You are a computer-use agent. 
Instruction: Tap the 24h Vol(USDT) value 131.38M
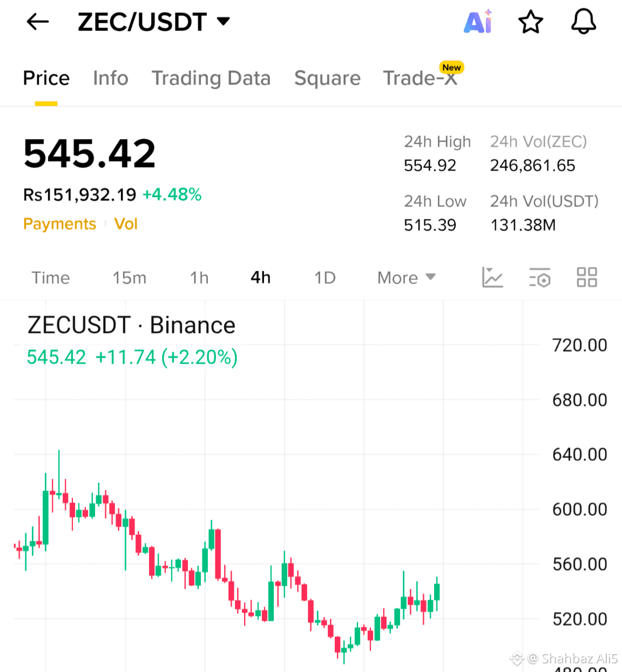523,225
